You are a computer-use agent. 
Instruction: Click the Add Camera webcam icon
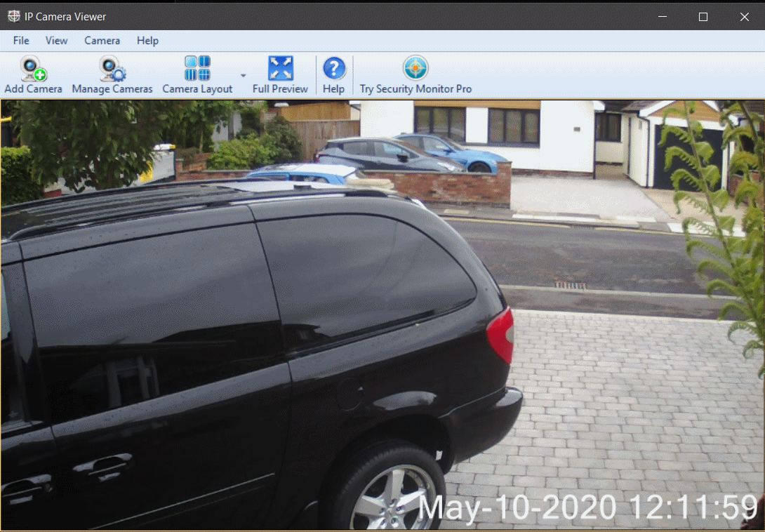pos(32,69)
